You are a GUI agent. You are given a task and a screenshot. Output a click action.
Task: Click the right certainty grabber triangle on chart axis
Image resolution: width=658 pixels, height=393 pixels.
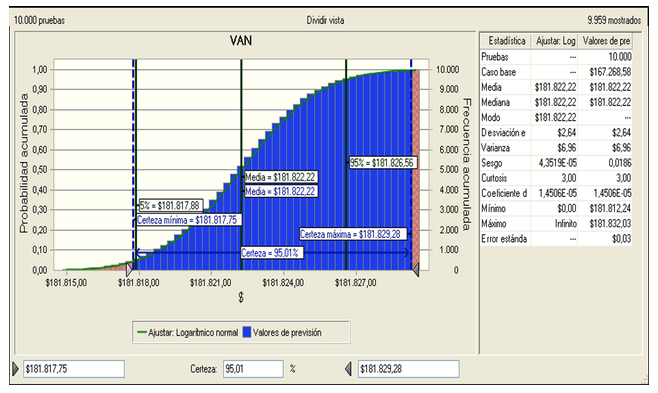pos(415,269)
